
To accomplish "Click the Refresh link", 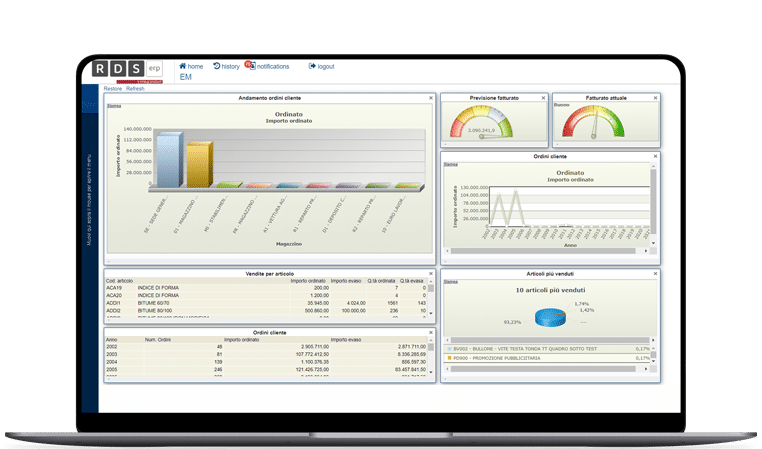I will click(x=135, y=88).
